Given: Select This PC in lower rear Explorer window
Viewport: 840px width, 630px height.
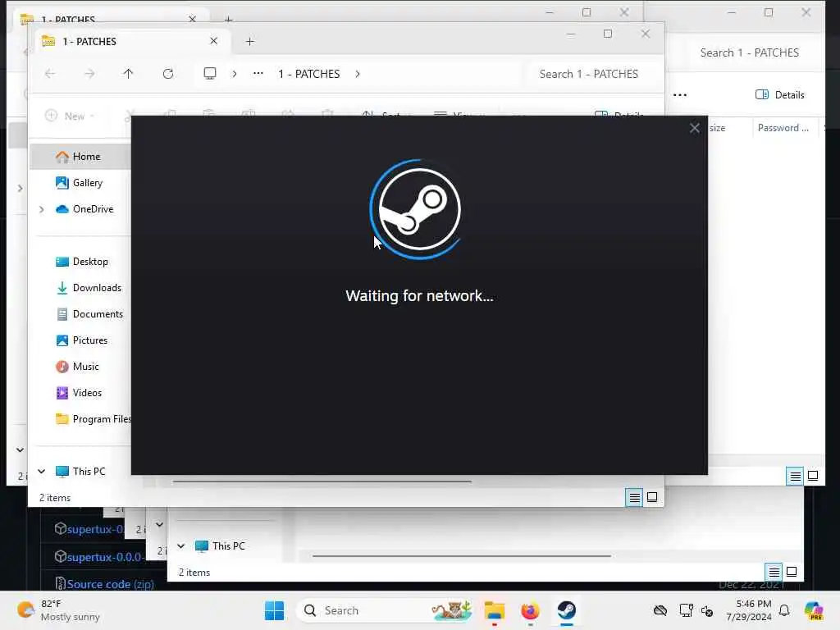Looking at the screenshot, I should [x=220, y=546].
